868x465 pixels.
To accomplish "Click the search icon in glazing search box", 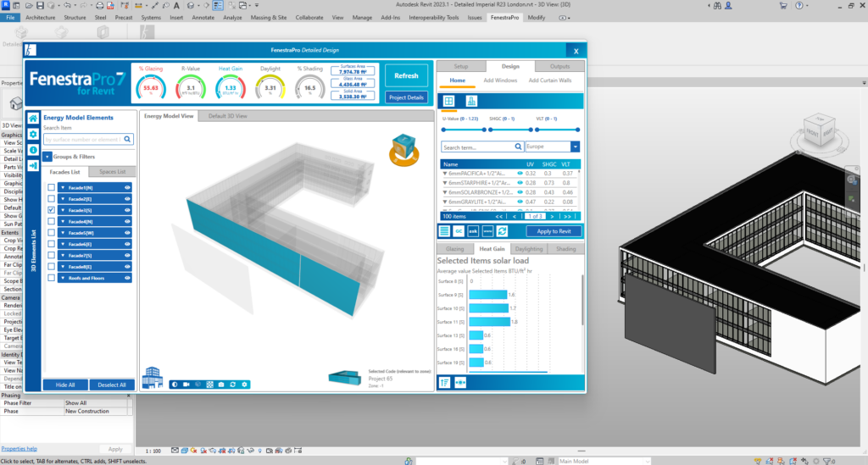I will click(518, 147).
